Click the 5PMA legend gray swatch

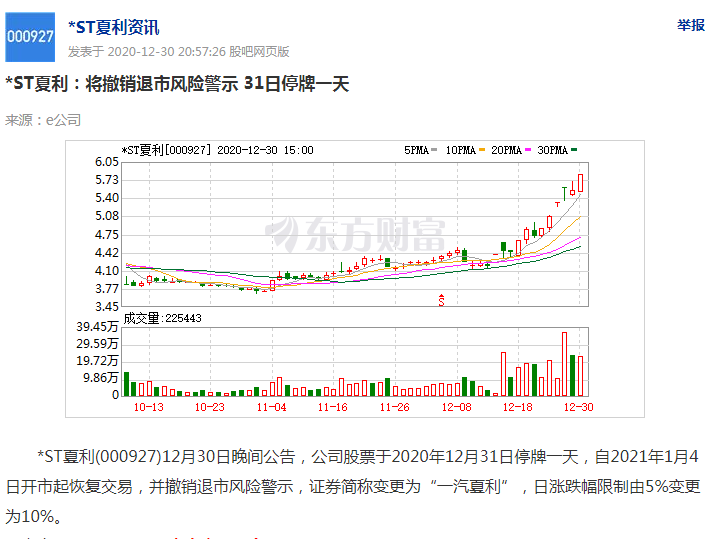[434, 150]
